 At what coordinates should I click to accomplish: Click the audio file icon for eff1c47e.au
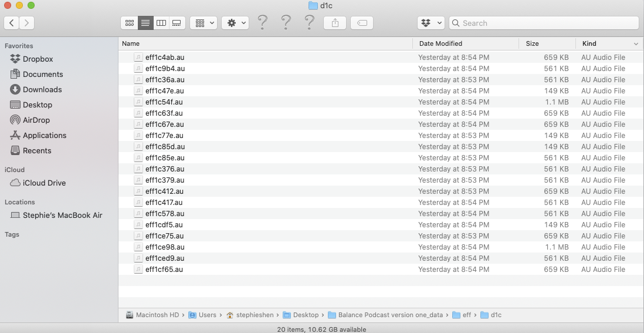point(138,91)
